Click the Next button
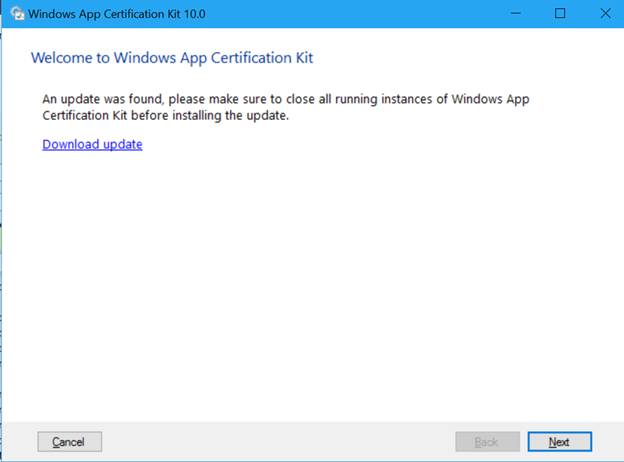624x462 pixels. 559,441
